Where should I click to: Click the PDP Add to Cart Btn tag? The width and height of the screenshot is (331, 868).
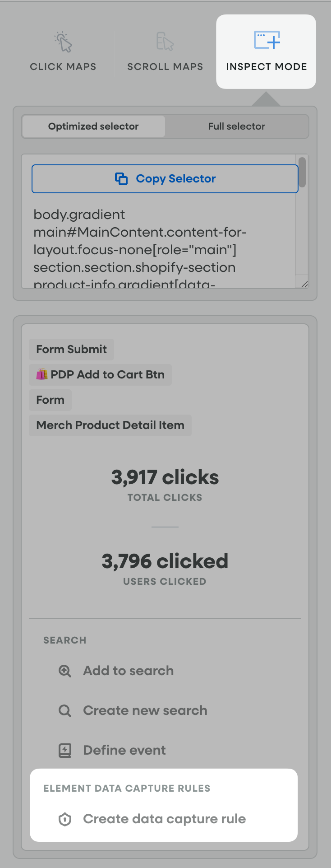tap(100, 375)
